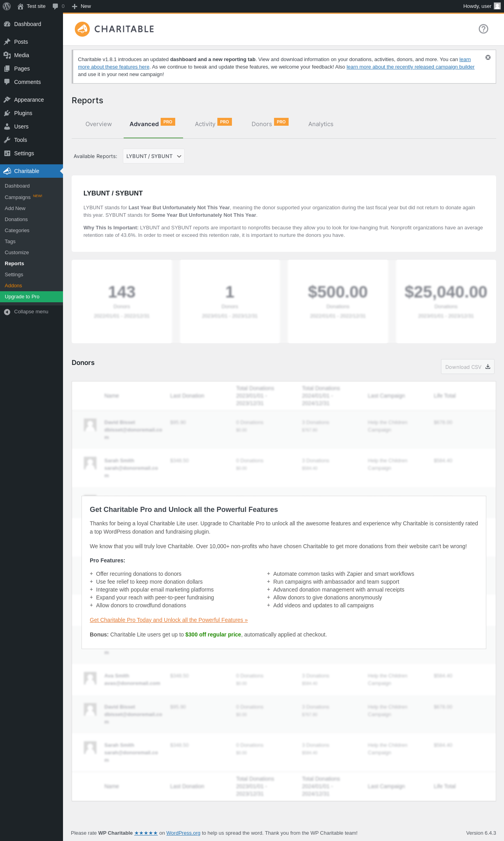The height and width of the screenshot is (841, 504).
Task: Switch to the Analytics tab
Action: point(321,124)
